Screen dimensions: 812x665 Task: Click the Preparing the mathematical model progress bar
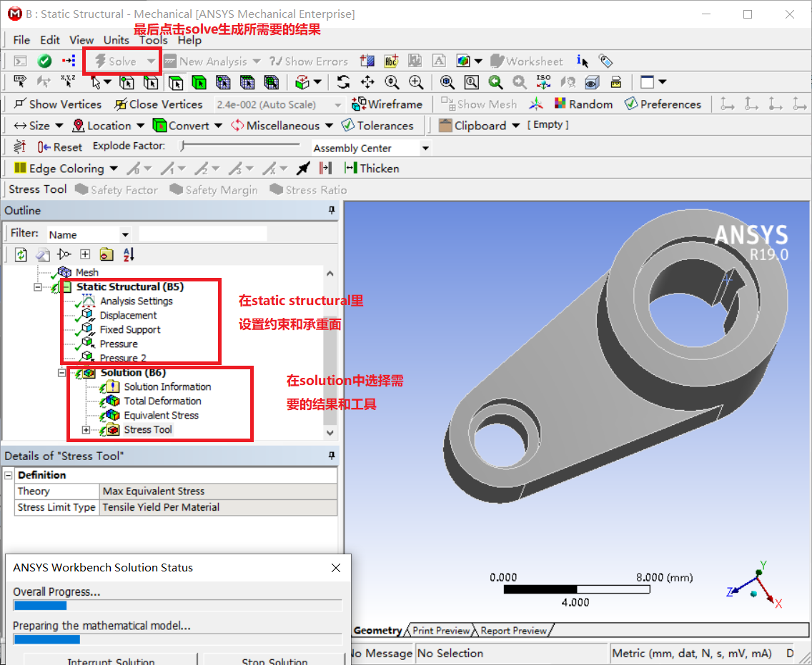tap(177, 639)
